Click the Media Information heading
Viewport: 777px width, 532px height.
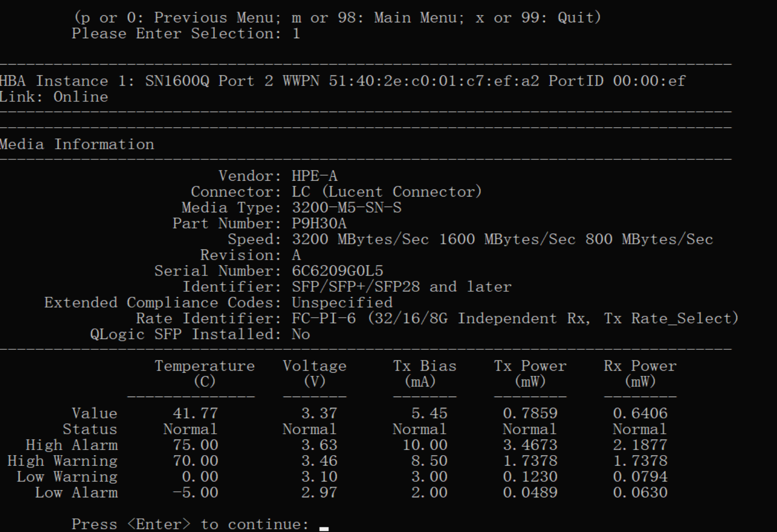coord(77,144)
